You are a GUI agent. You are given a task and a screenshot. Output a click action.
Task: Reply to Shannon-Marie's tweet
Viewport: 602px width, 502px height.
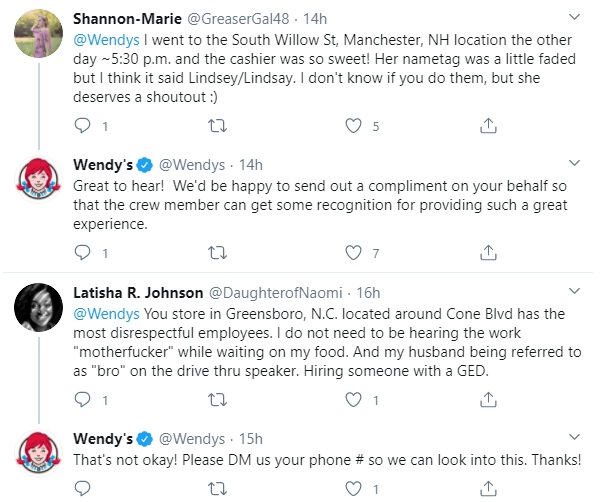pos(82,126)
